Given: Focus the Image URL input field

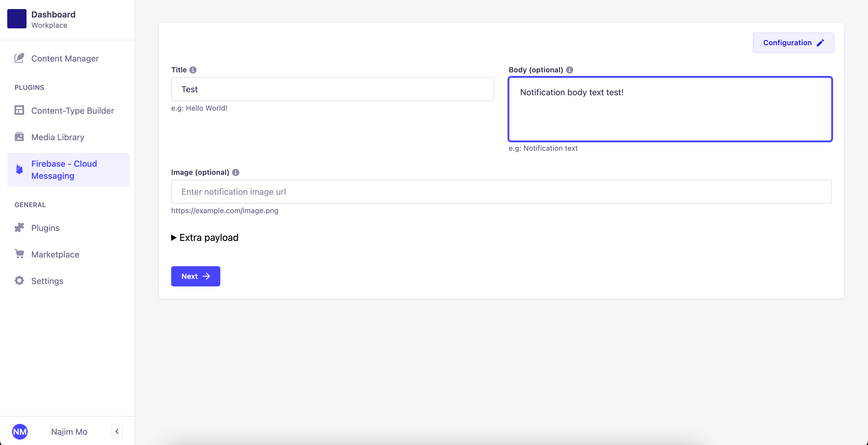Looking at the screenshot, I should (501, 192).
